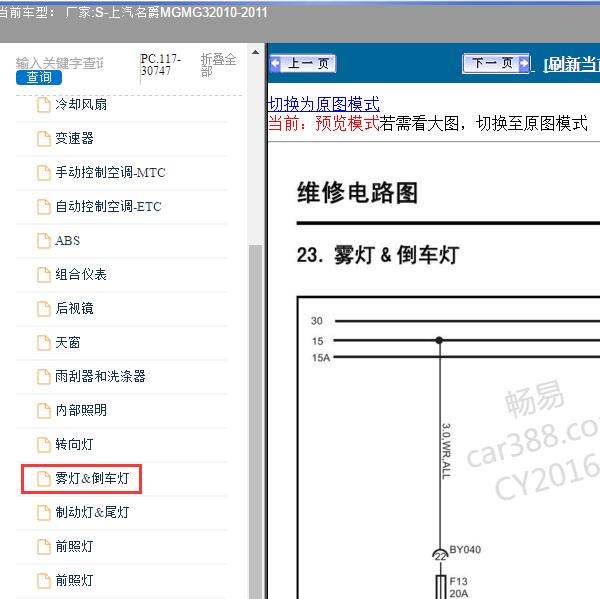Open the 制动灯&尾灯 entry

coord(92,512)
